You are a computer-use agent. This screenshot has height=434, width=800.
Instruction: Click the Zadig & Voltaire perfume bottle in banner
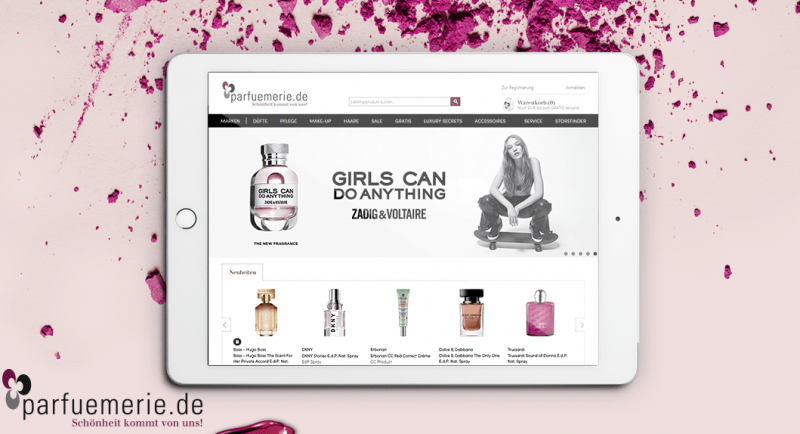[274, 187]
